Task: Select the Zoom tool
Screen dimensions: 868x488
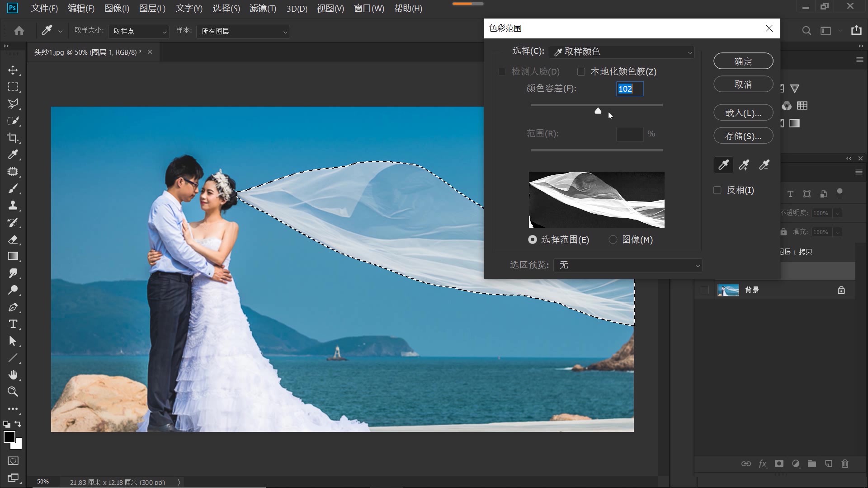Action: 13,392
